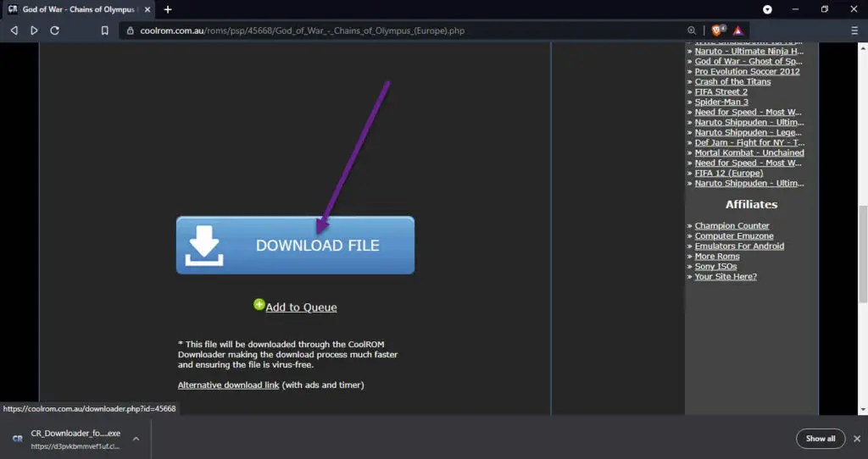Close the downloads bar
Image resolution: width=868 pixels, height=459 pixels.
click(x=857, y=439)
